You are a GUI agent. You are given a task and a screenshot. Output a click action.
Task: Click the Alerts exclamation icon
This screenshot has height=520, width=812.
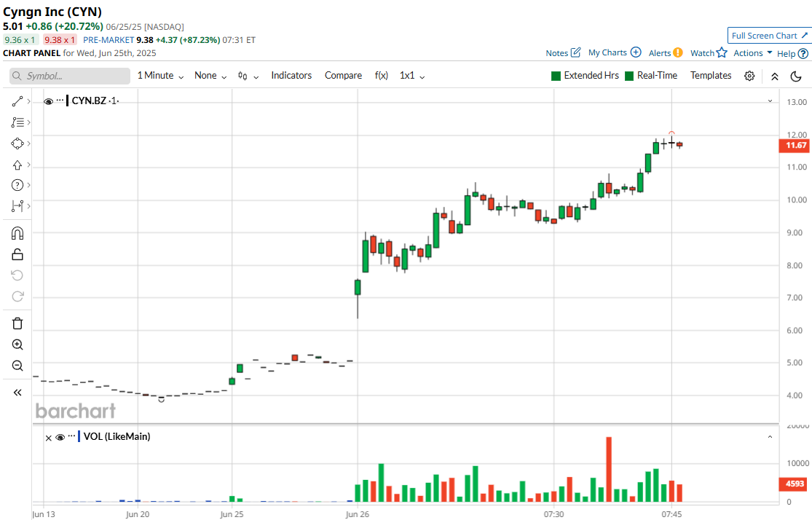(678, 52)
